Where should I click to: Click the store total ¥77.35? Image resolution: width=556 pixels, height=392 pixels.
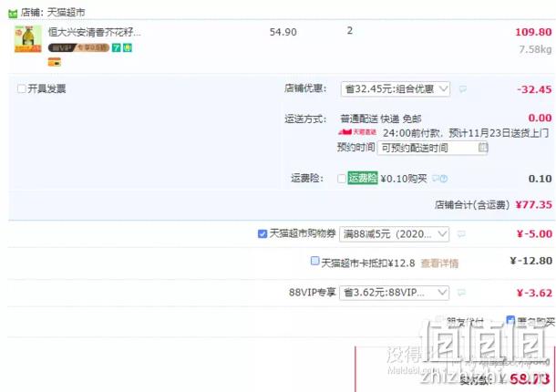point(533,205)
